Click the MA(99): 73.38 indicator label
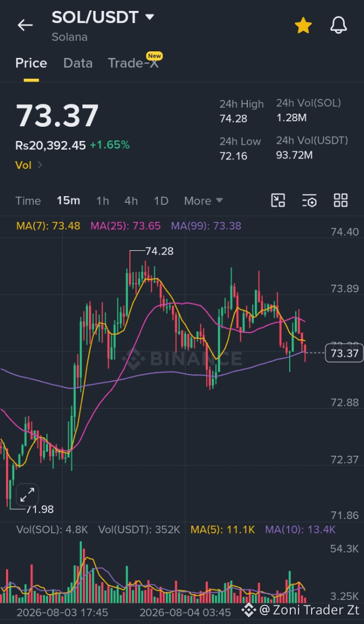Viewport: 364px width, 624px height. tap(206, 226)
